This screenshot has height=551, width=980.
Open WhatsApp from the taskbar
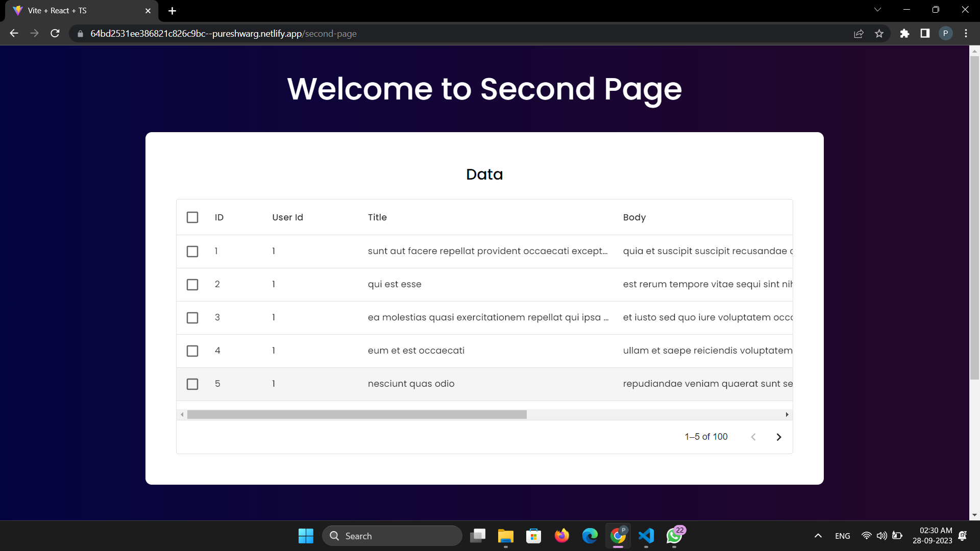(x=674, y=536)
